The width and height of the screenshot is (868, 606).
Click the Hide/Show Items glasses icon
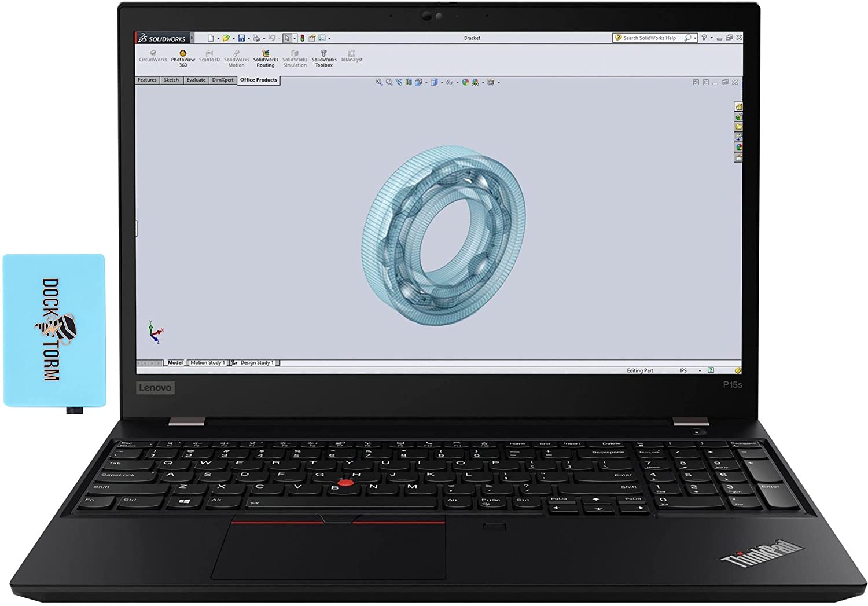pos(449,82)
